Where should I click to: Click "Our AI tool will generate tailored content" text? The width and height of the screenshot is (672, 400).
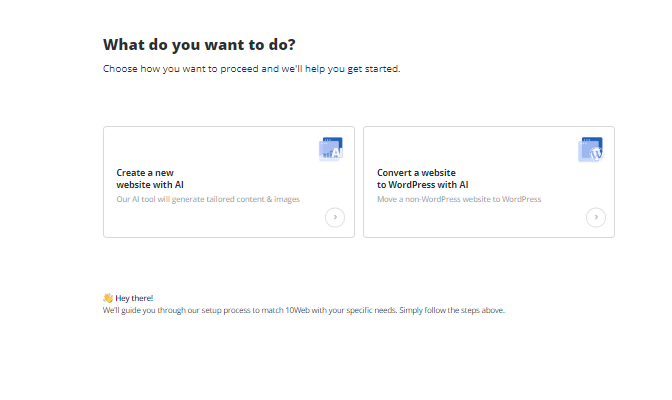(x=207, y=199)
